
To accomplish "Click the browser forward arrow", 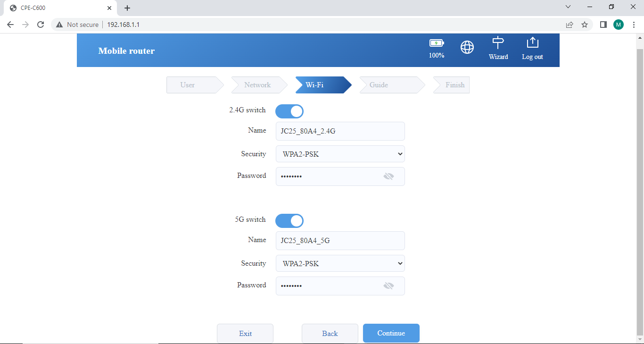I will pos(25,25).
